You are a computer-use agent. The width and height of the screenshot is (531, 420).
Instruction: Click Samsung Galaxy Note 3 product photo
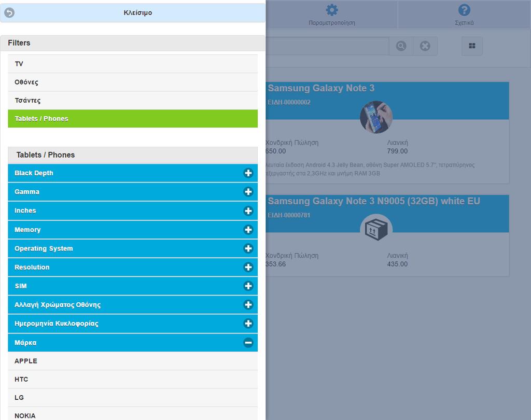[x=376, y=117]
